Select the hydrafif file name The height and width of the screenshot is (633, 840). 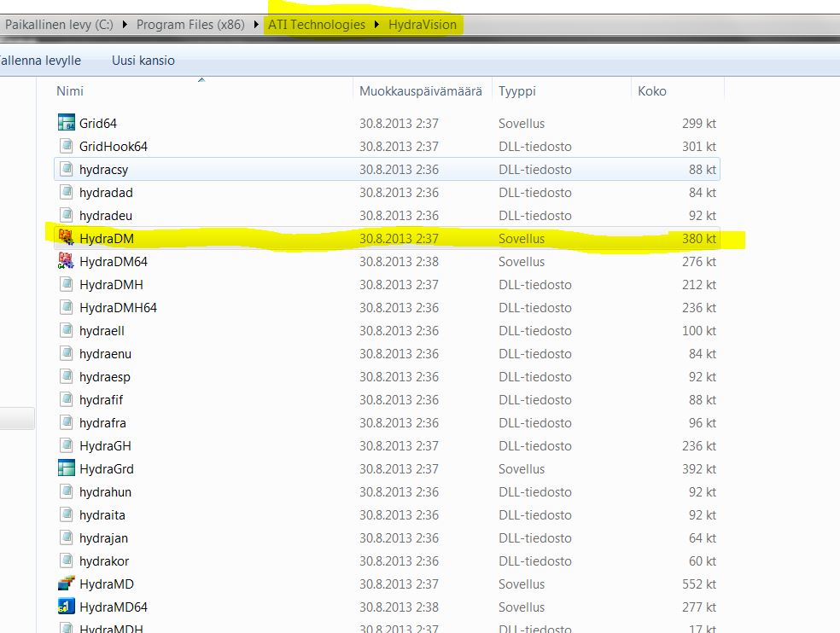click(x=101, y=400)
